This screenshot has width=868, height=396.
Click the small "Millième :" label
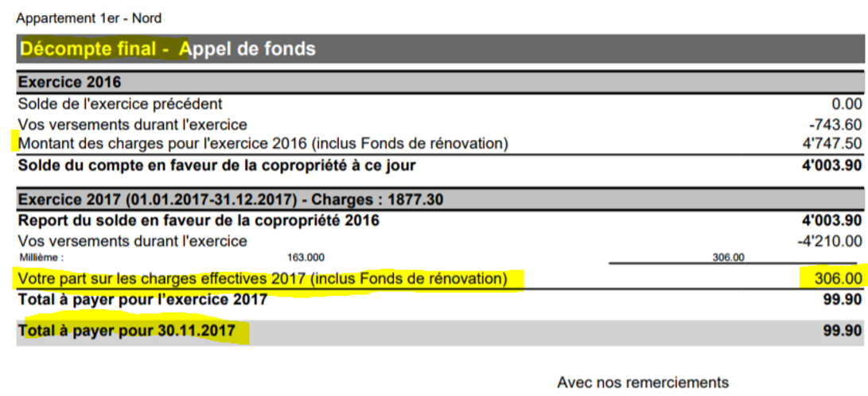41,258
